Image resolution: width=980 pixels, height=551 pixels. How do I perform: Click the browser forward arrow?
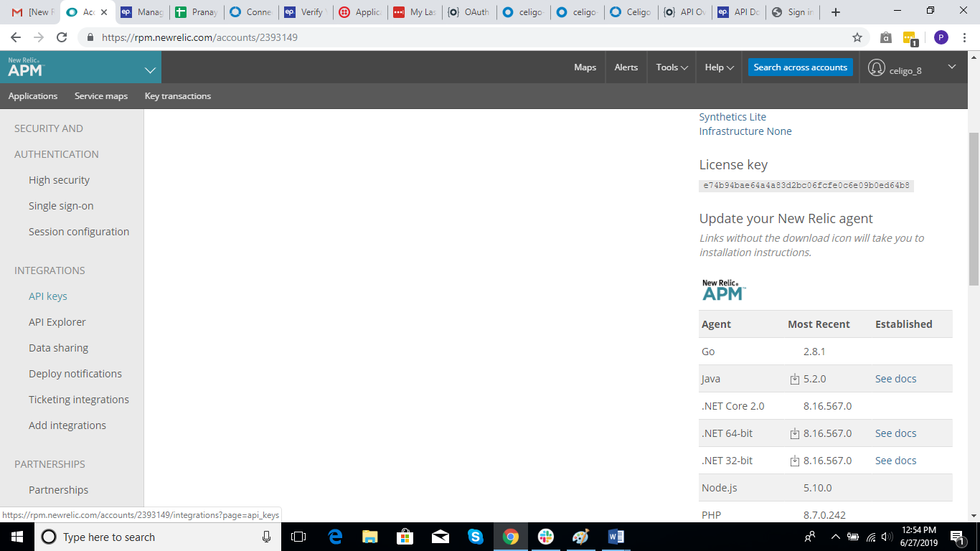[39, 37]
